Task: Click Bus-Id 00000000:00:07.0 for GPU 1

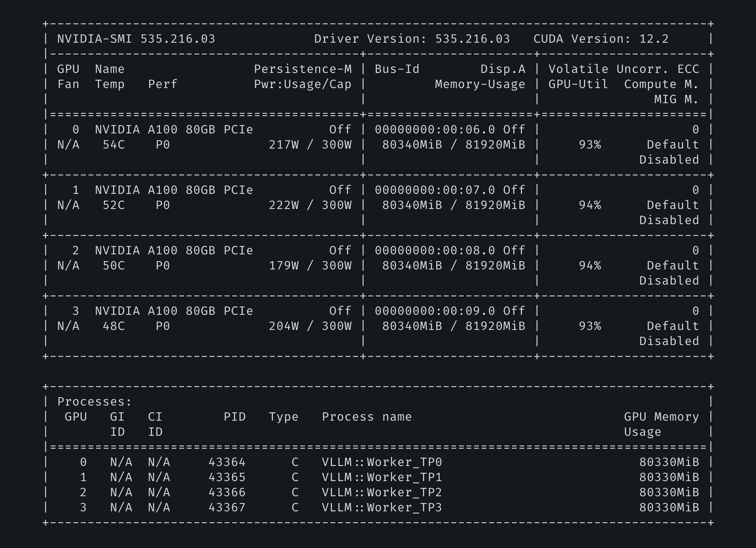Action: [x=435, y=190]
